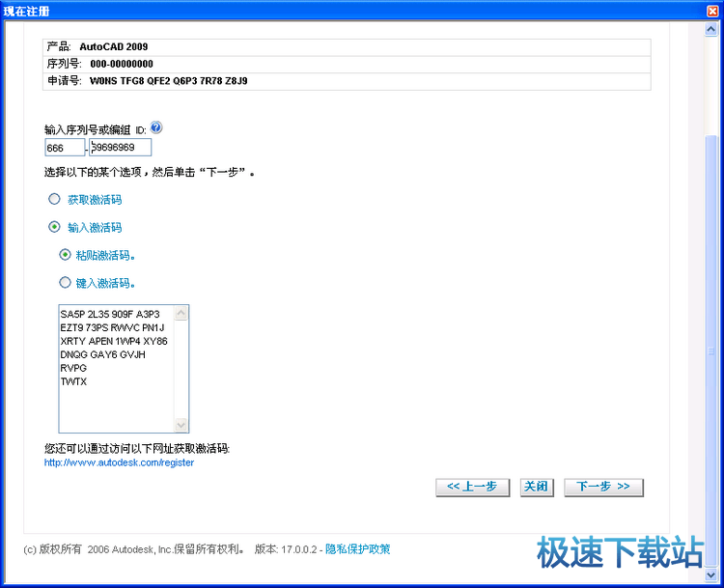
Task: Select the 获取激活码 radio option
Action: pyautogui.click(x=54, y=199)
